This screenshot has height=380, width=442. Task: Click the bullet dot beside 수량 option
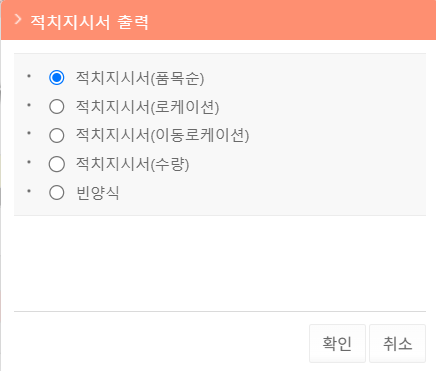29,162
